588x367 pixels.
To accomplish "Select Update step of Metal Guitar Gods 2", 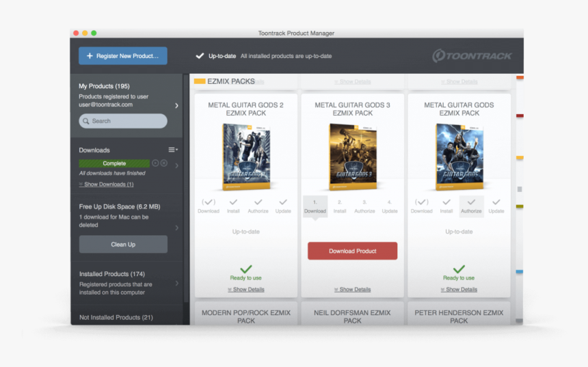I will (x=283, y=206).
